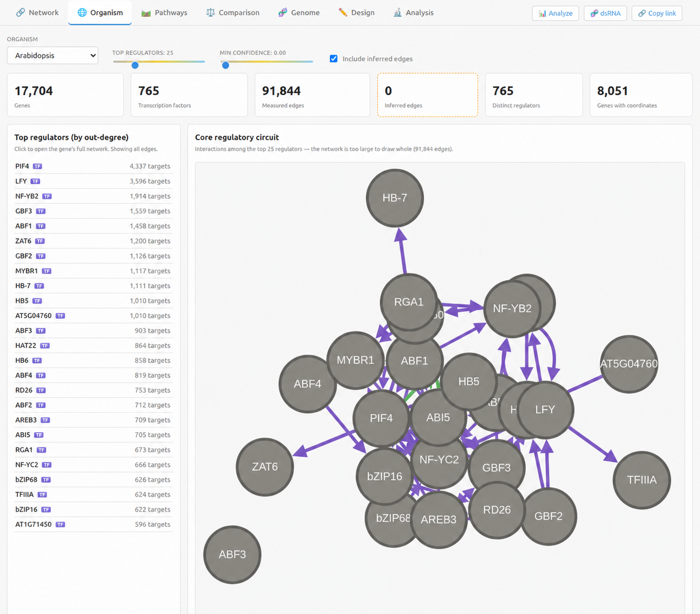Screen dimensions: 700x614
Task: Click AT1G71450 row showing 596 targets
Action: pos(93,524)
